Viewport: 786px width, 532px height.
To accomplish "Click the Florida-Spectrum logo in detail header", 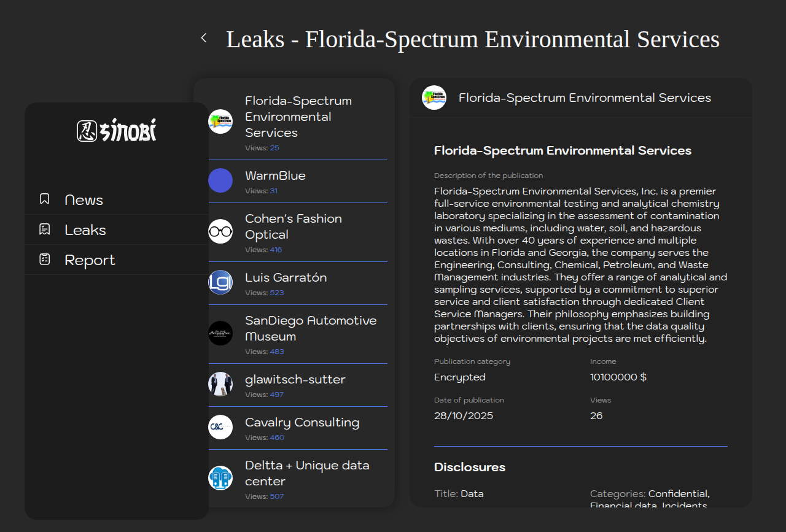I will pyautogui.click(x=434, y=98).
